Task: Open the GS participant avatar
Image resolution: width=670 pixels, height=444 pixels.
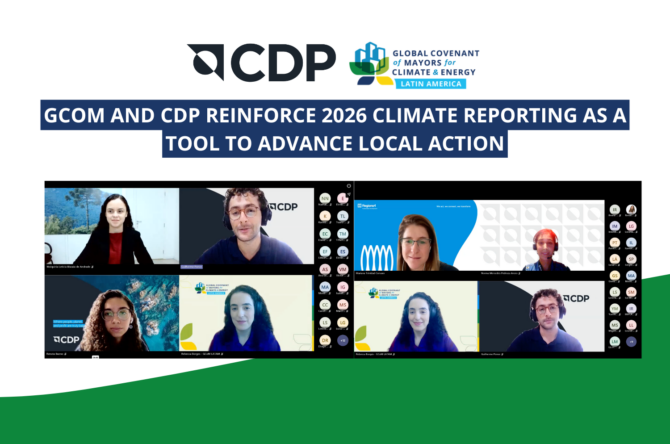Action: (614, 275)
